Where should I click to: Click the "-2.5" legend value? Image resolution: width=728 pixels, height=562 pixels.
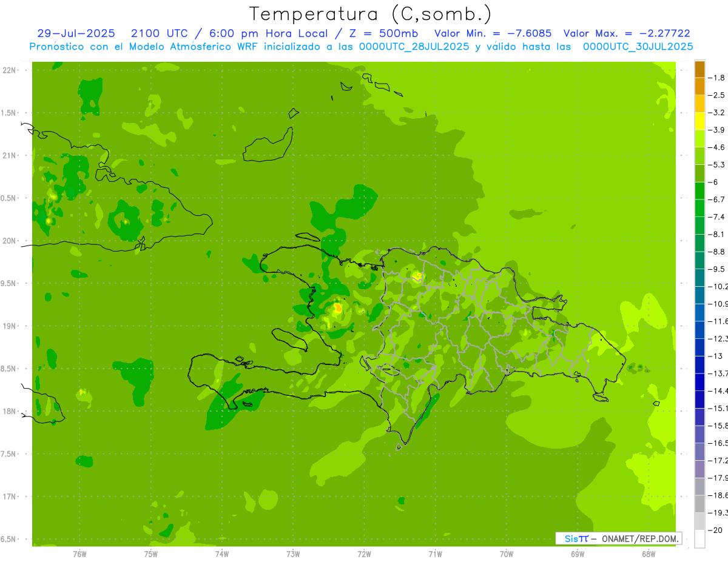[x=716, y=95]
